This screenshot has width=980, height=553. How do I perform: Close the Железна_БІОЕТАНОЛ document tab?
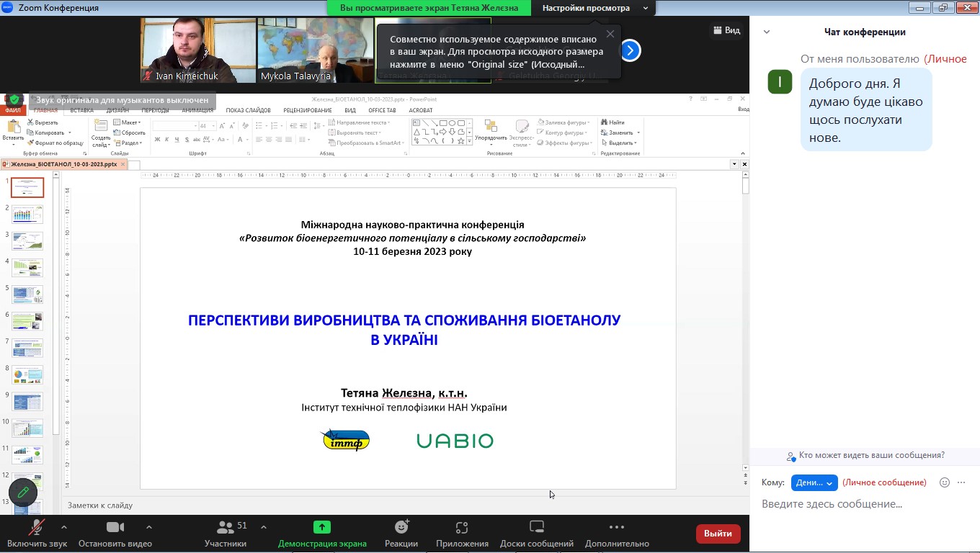click(x=123, y=164)
